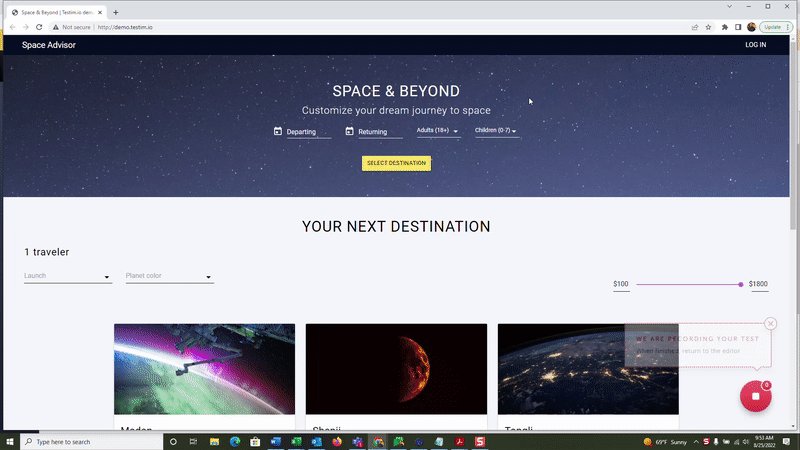Open the Windows Start menu

10,441
